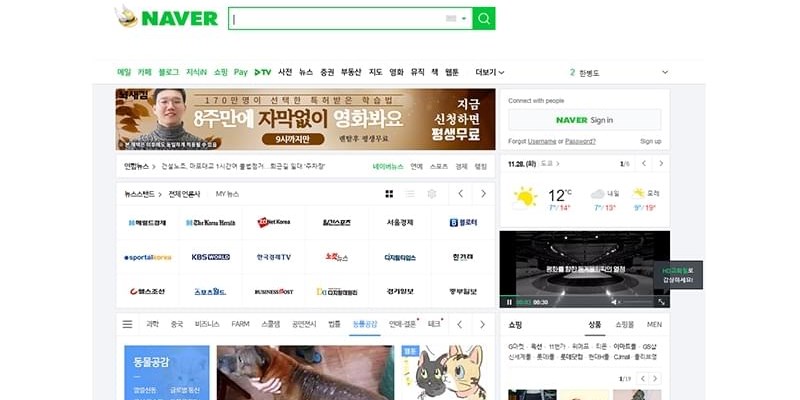Enter fullscreen on the video player

tap(661, 301)
